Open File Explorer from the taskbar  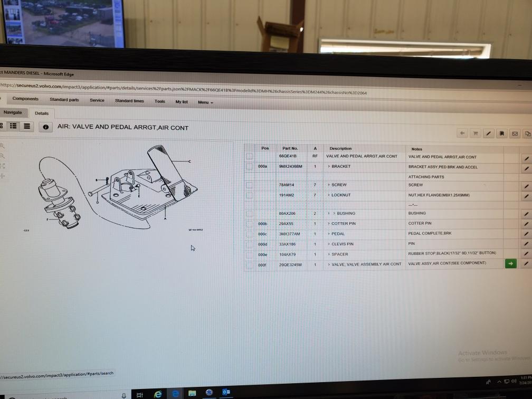click(192, 393)
